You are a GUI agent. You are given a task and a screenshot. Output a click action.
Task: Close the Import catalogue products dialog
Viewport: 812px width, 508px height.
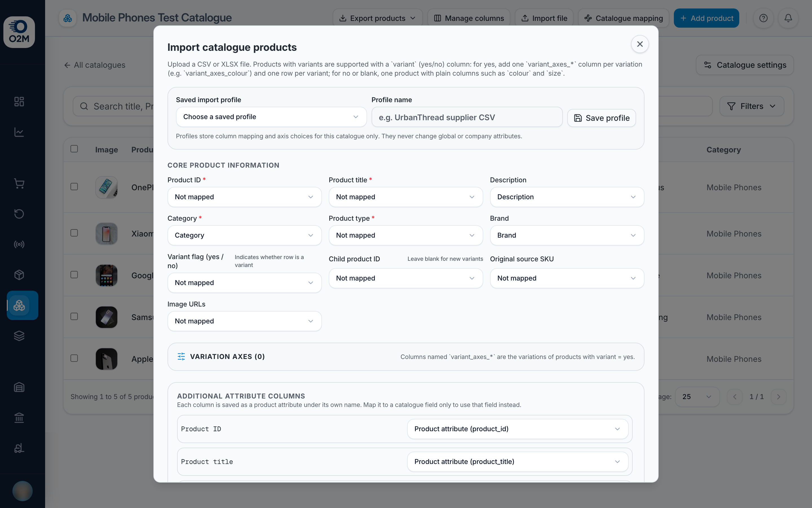coord(640,44)
